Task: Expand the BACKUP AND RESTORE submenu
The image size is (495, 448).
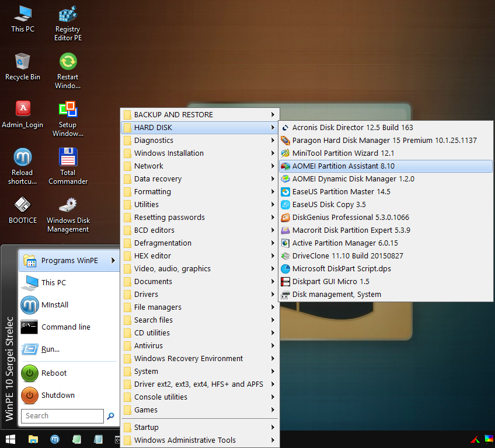Action: click(x=200, y=114)
